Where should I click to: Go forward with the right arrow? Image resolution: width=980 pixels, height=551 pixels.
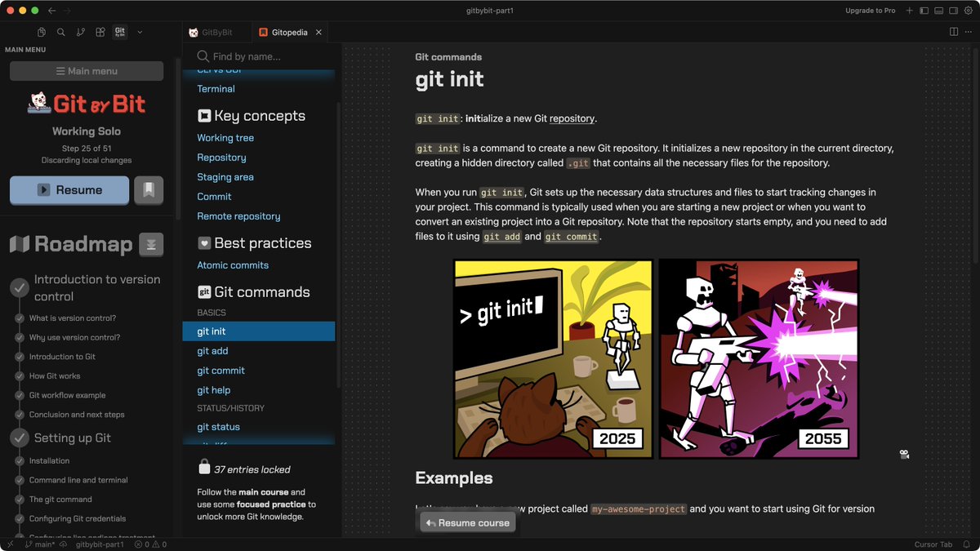pyautogui.click(x=67, y=11)
